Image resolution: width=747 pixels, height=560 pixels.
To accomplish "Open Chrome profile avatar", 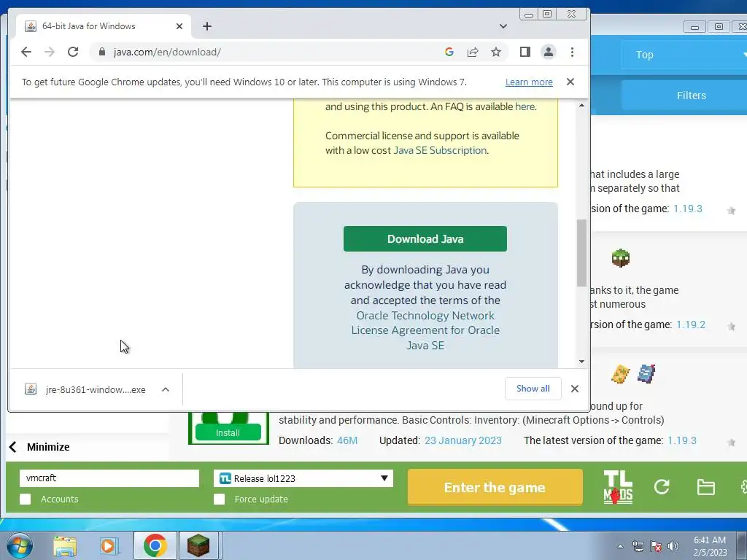I will (549, 52).
